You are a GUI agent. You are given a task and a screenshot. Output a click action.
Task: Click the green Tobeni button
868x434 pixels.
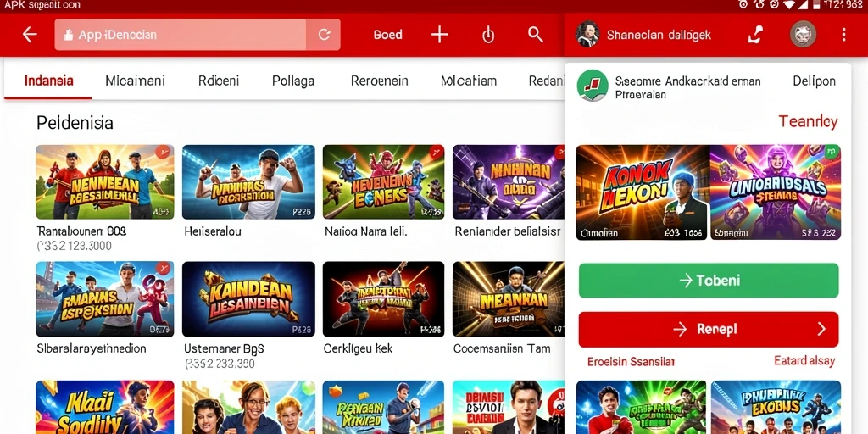pos(709,280)
